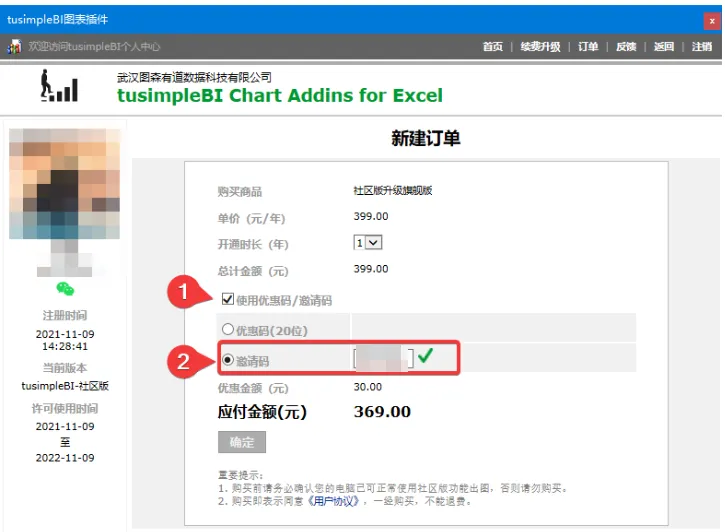The width and height of the screenshot is (725, 532).
Task: Click the 应付金额(元) label
Action: (x=262, y=411)
